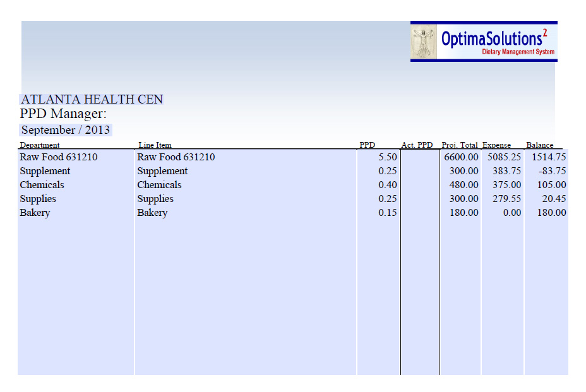Click the Act. PPD column header
Viewport: 586px width, 392px height.
(x=416, y=145)
